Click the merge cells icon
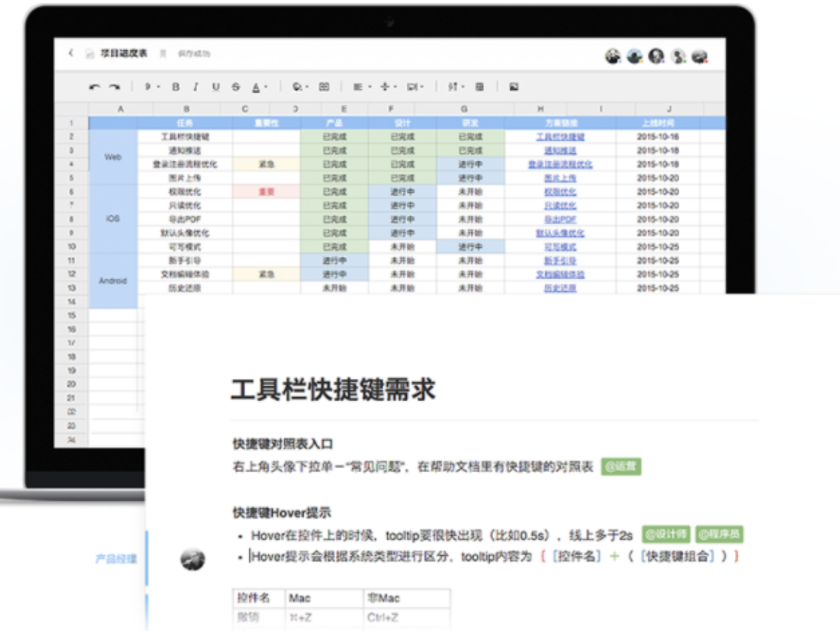Screen dimensions: 840x631 324,87
